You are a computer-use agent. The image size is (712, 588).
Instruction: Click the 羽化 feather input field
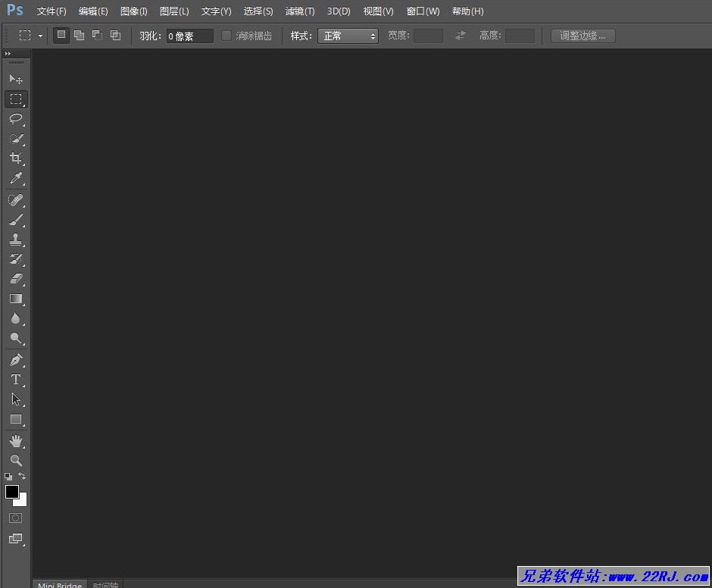tap(189, 36)
